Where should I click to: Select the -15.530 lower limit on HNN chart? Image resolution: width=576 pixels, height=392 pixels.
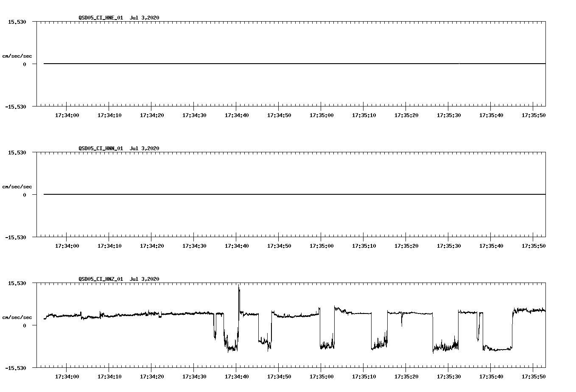tap(15, 237)
